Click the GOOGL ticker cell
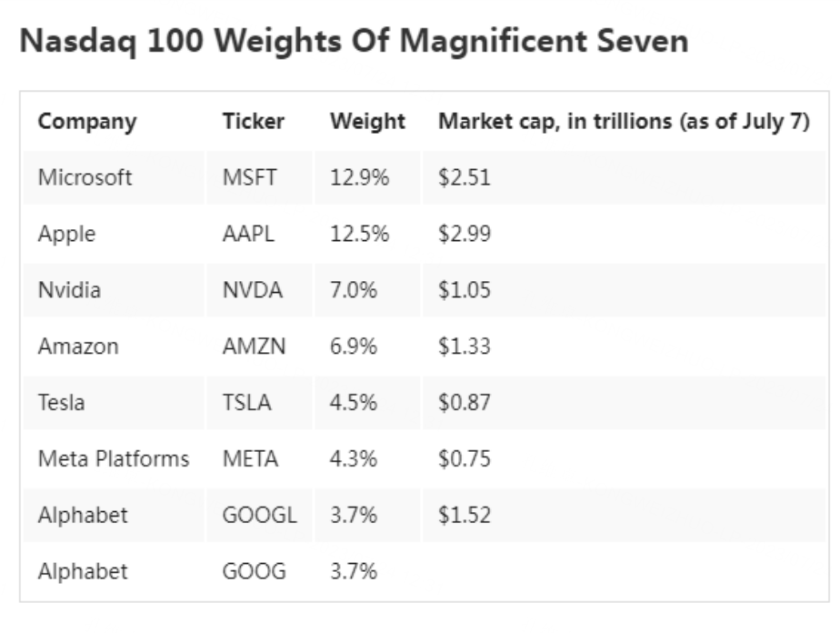This screenshot has width=840, height=633. click(x=259, y=516)
